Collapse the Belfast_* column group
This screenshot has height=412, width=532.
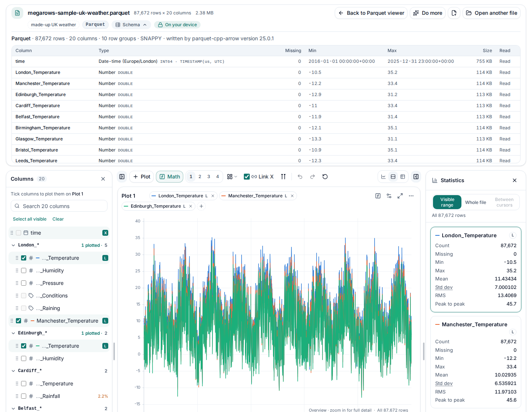(13, 408)
